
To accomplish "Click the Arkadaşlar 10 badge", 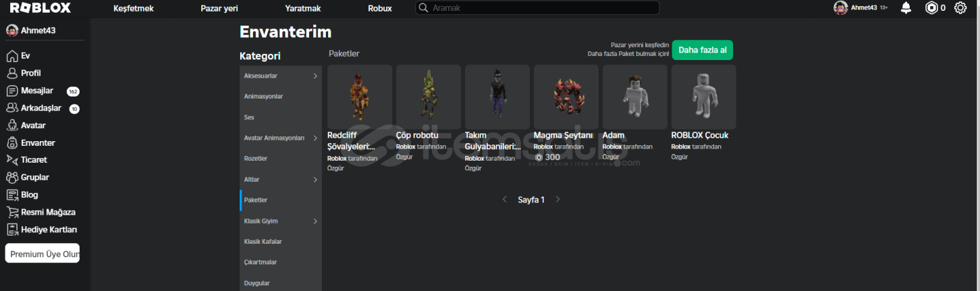I will [74, 109].
